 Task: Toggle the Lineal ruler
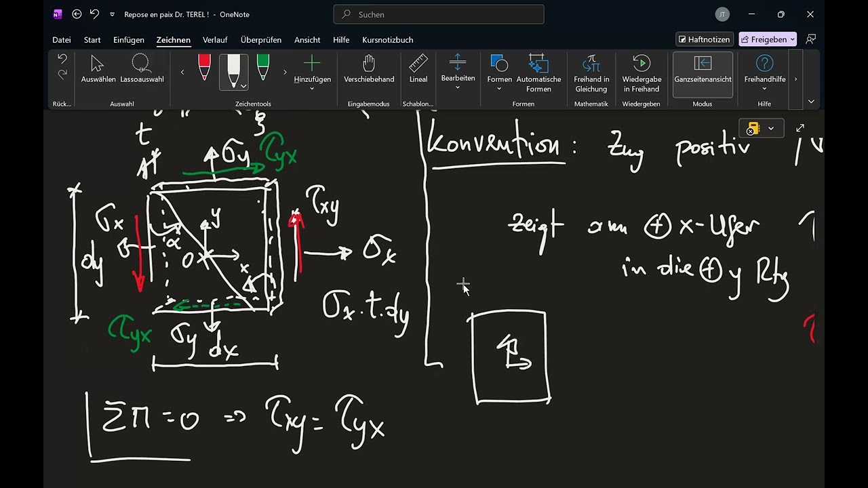coord(418,70)
